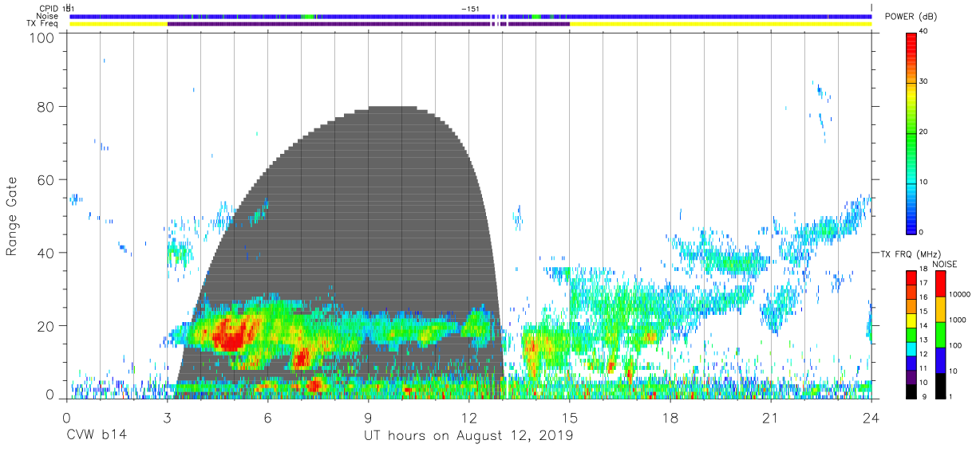Pick the purple segment of the TX FRQ legend
This screenshot has height=452, width=980.
[911, 377]
